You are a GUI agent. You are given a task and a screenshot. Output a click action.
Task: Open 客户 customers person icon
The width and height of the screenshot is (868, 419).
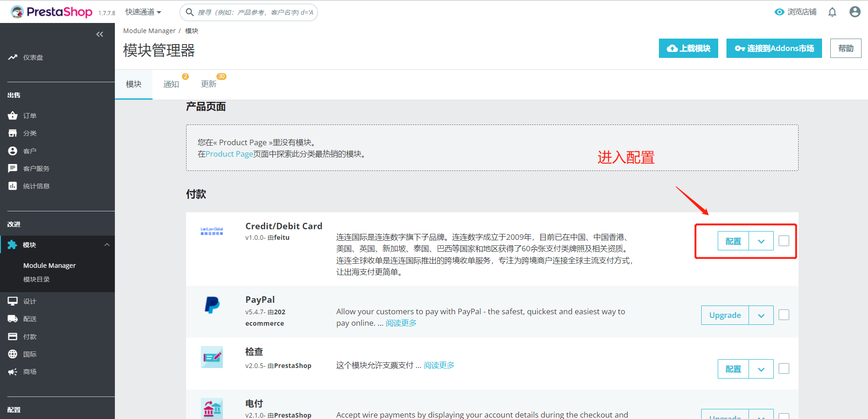coord(12,151)
